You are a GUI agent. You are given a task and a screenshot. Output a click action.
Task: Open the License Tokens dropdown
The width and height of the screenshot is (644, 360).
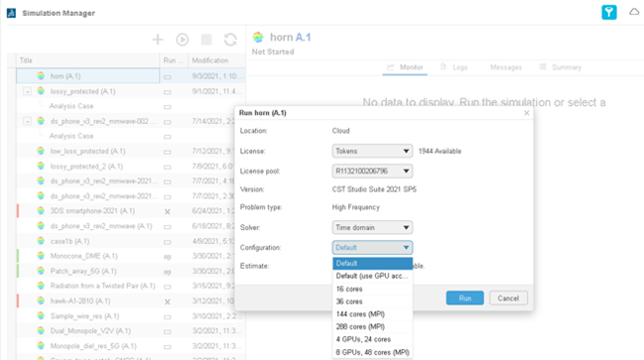coord(372,151)
